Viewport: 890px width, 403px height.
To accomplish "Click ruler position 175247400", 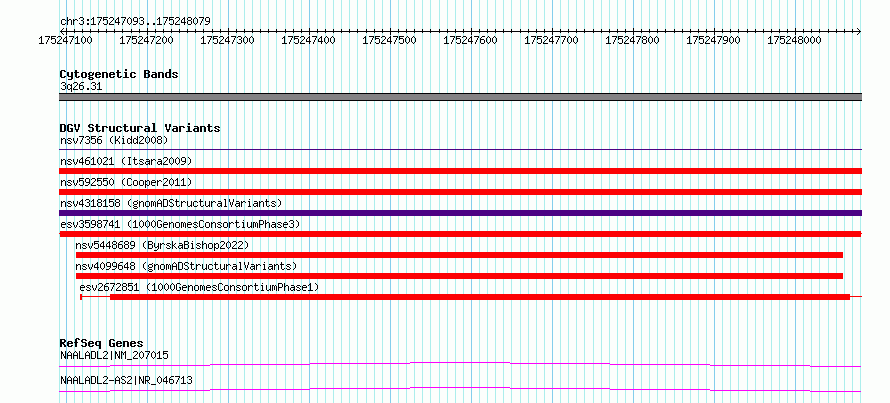I will pyautogui.click(x=309, y=40).
